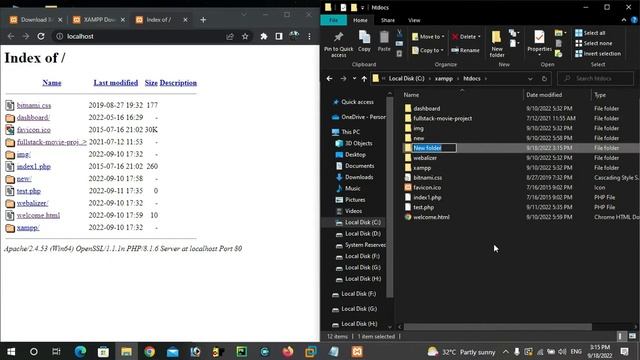Open the recent locations dropdown arrow
This screenshot has width=640, height=360.
pos(354,79)
